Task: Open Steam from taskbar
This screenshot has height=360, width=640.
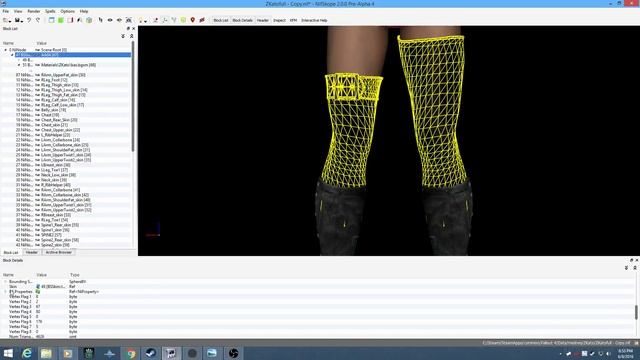Action: (x=151, y=353)
